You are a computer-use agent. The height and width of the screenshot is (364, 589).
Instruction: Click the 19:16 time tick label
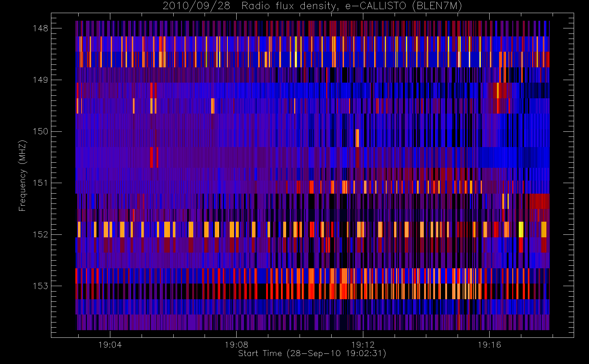tap(489, 345)
